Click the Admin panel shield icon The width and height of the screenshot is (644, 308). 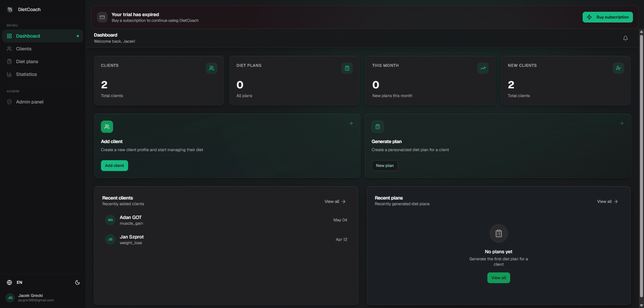coord(9,102)
